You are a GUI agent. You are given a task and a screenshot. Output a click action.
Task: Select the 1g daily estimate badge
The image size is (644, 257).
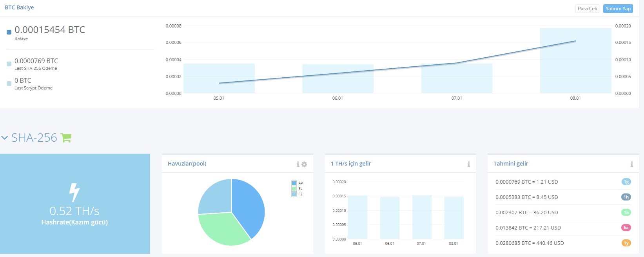pos(626,182)
